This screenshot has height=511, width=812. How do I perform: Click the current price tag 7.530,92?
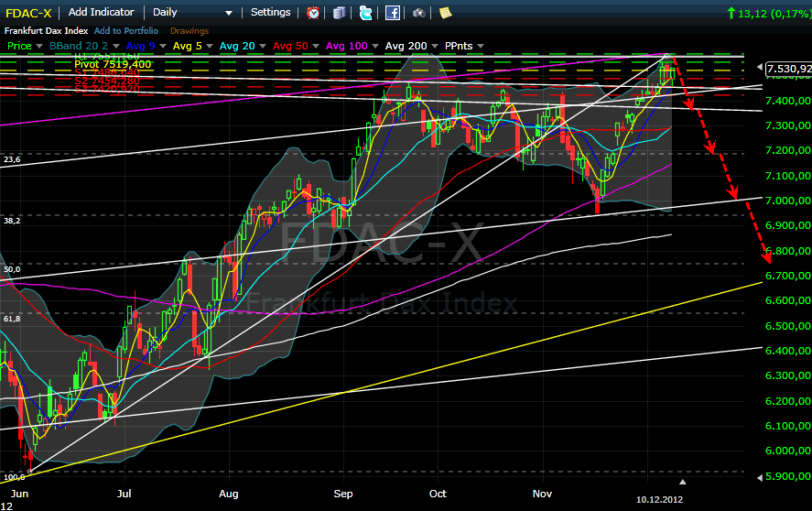(x=788, y=69)
